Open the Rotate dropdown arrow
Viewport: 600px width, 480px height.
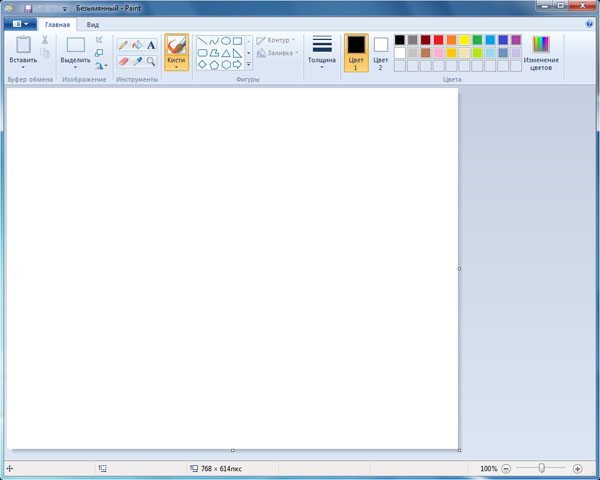[106, 66]
